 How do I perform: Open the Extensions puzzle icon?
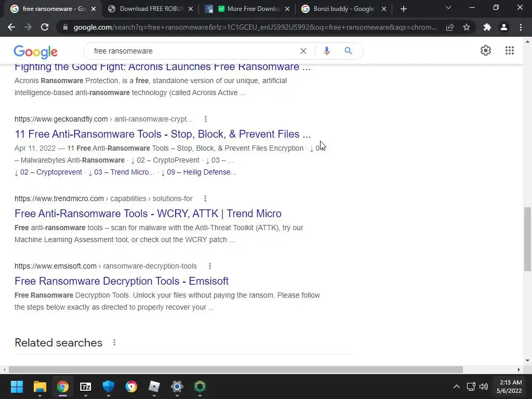pyautogui.click(x=487, y=27)
